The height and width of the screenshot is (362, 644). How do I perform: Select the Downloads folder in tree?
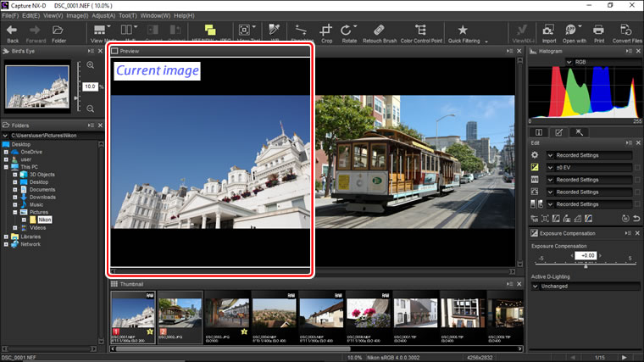[42, 198]
